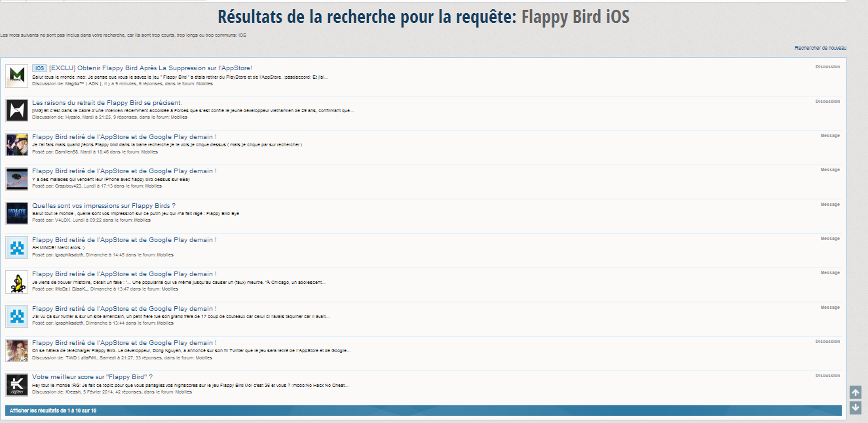This screenshot has height=423, width=868.
Task: Click snippet 'AH MINCE! Merci alors :)'
Action: coord(58,247)
